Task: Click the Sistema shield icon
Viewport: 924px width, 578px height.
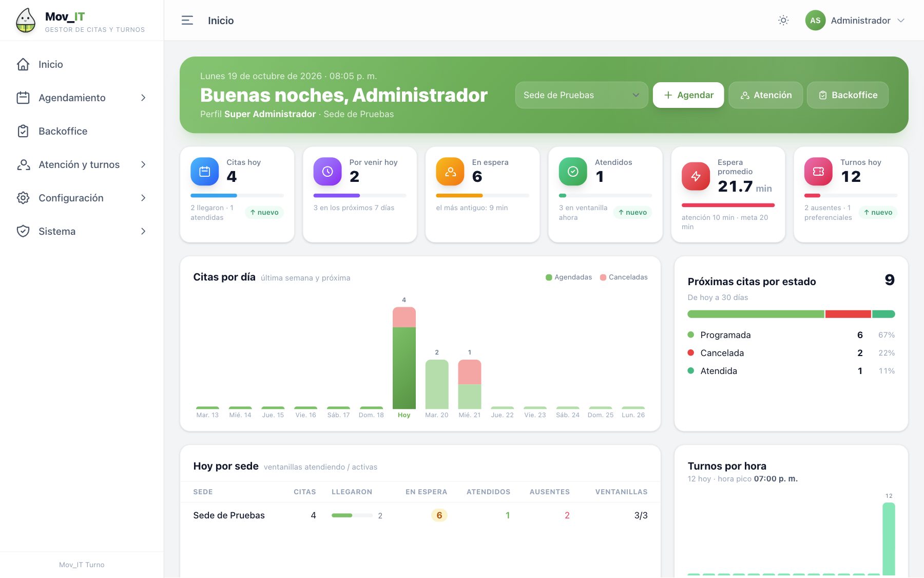Action: [x=23, y=231]
